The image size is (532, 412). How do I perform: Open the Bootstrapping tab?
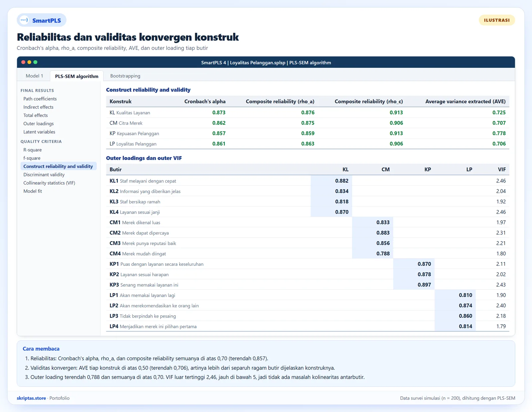(x=125, y=76)
